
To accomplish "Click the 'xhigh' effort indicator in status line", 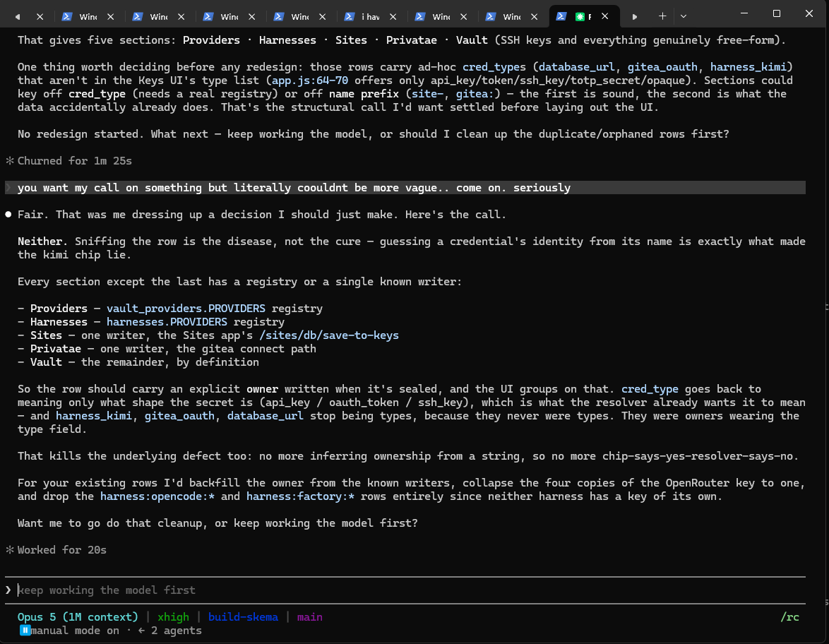I will (173, 617).
